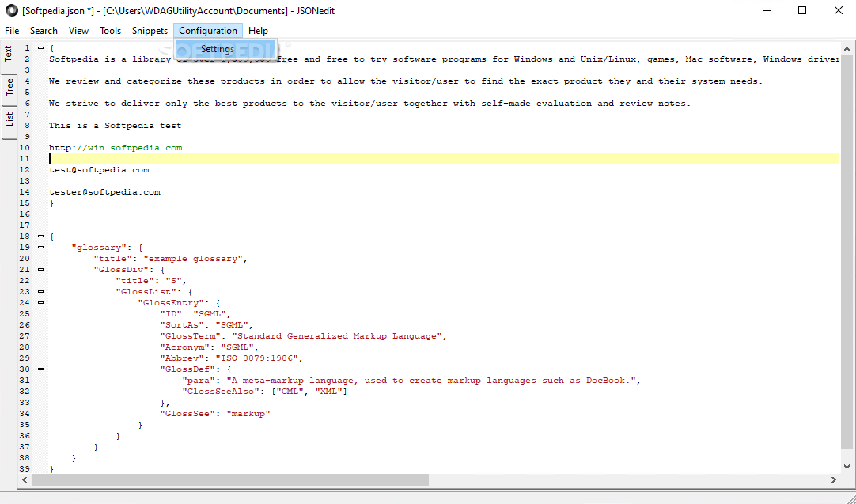This screenshot has width=856, height=504.
Task: Collapse the GlossDef fold on line 30
Action: pyautogui.click(x=40, y=369)
